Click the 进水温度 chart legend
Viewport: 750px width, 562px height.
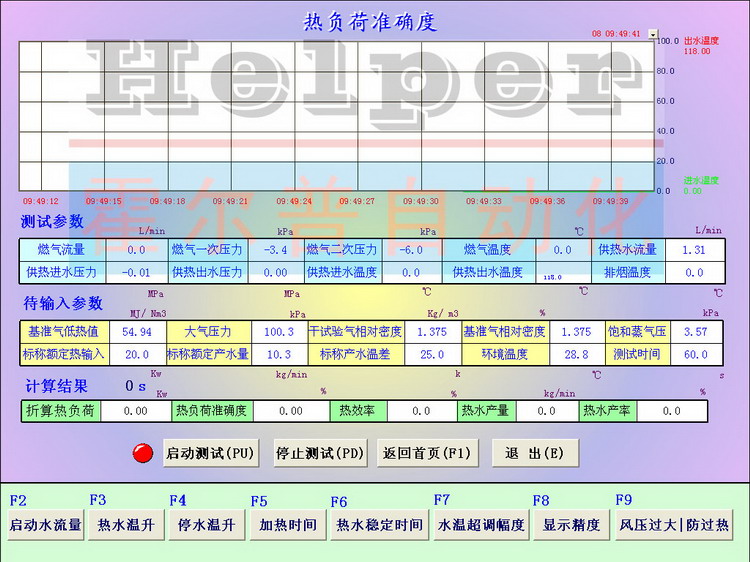pos(701,180)
